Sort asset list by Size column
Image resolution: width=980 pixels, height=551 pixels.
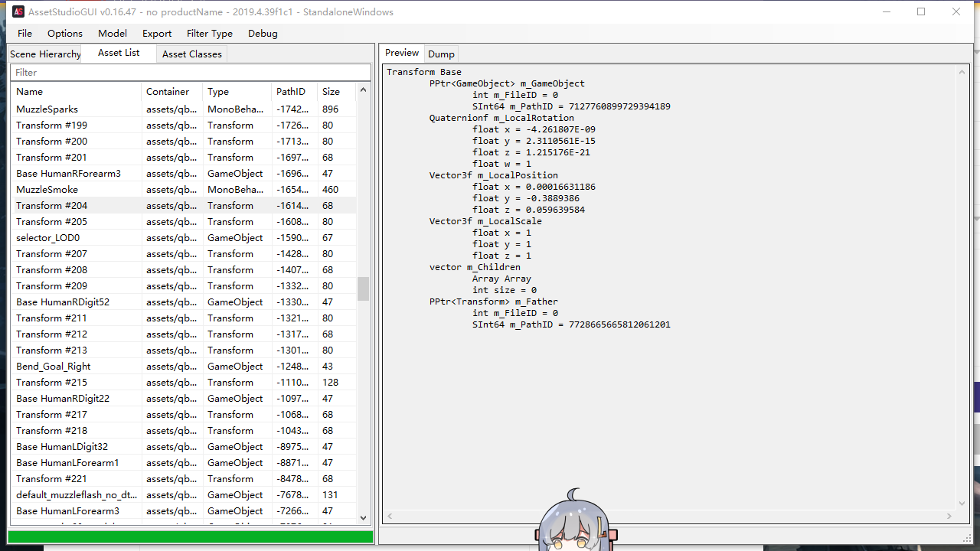335,92
